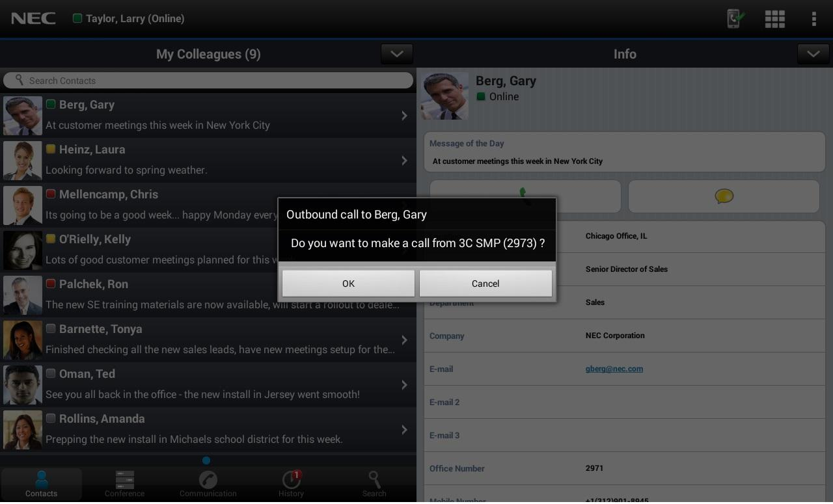This screenshot has width=833, height=504.
Task: Select the Rollins, Amanda contact entry
Action: (x=208, y=429)
